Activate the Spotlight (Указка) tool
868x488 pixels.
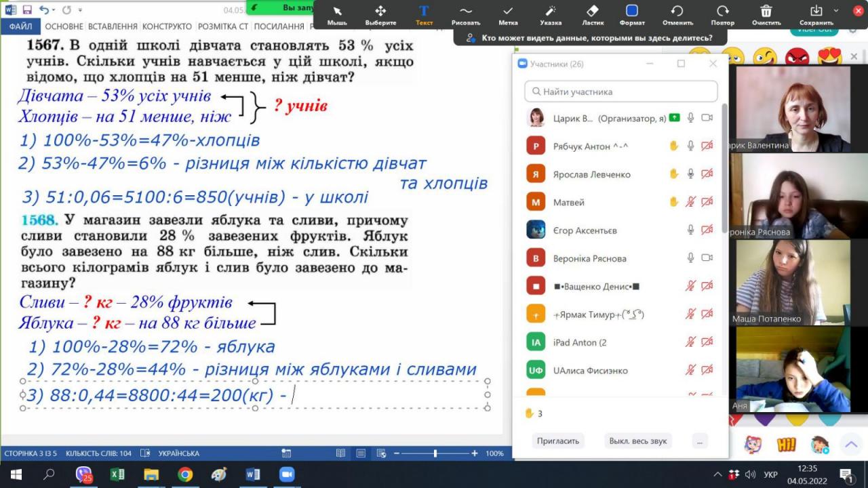pyautogui.click(x=550, y=14)
